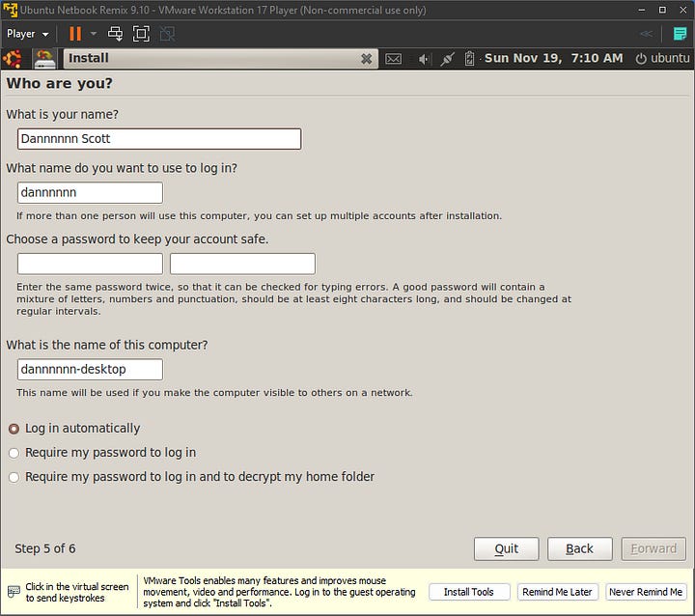The width and height of the screenshot is (695, 616).
Task: Click the Step 5 of 6 label
Action: 45,549
